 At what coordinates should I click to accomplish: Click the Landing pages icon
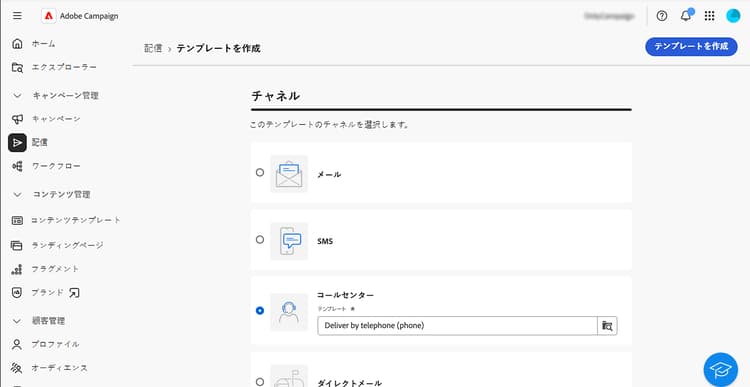[17, 245]
